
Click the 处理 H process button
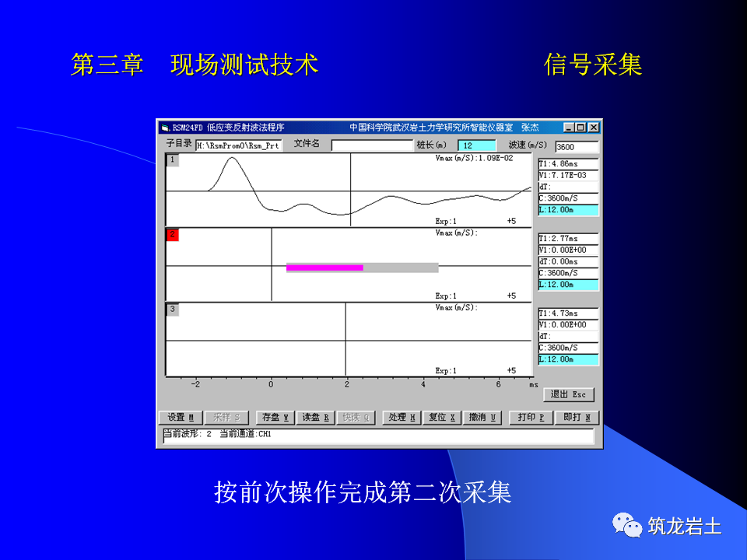pyautogui.click(x=402, y=418)
